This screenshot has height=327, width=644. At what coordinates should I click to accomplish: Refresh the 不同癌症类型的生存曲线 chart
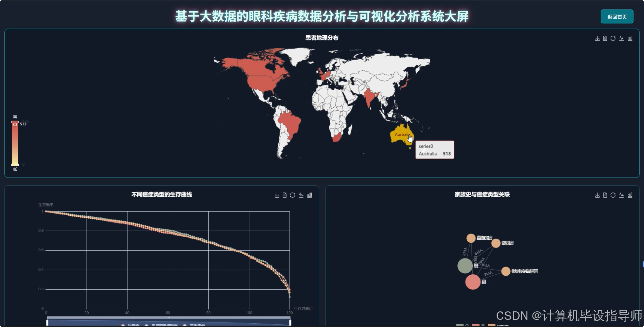[x=293, y=195]
